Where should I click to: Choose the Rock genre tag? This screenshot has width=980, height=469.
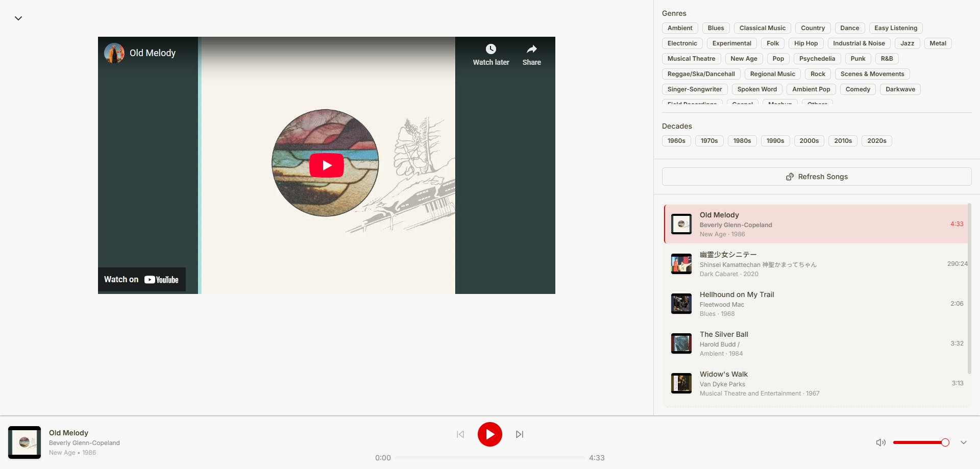coord(818,74)
